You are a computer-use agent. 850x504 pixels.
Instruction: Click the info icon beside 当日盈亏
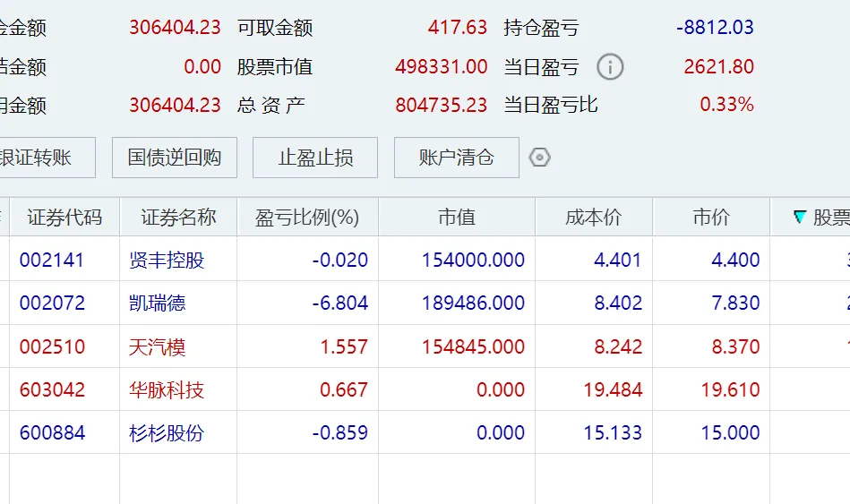[610, 67]
